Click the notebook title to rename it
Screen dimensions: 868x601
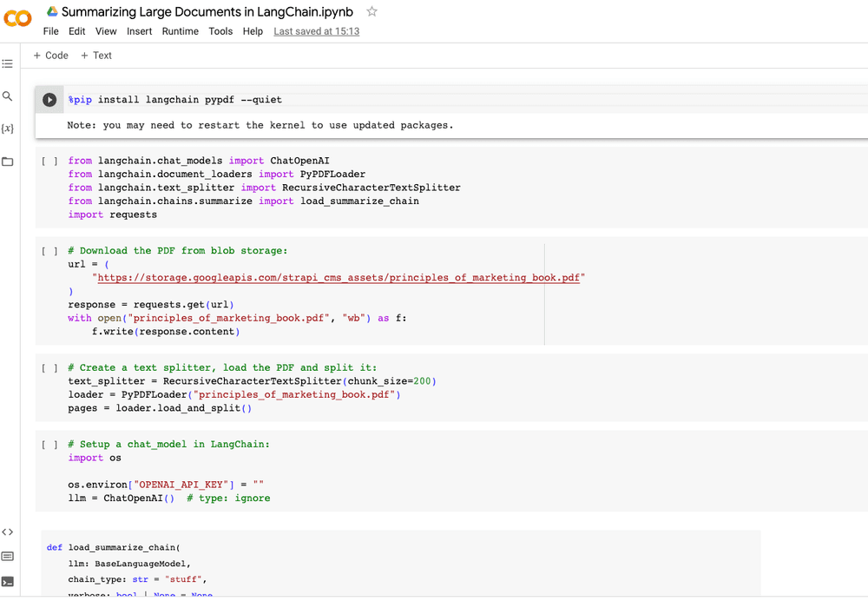pos(207,11)
